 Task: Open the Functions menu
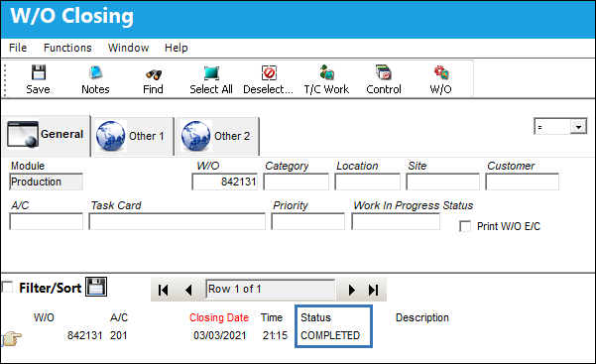[67, 48]
